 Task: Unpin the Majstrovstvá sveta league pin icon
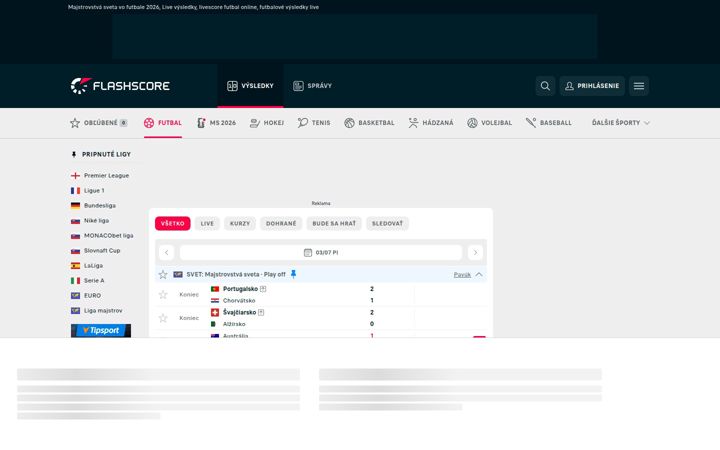tap(293, 274)
